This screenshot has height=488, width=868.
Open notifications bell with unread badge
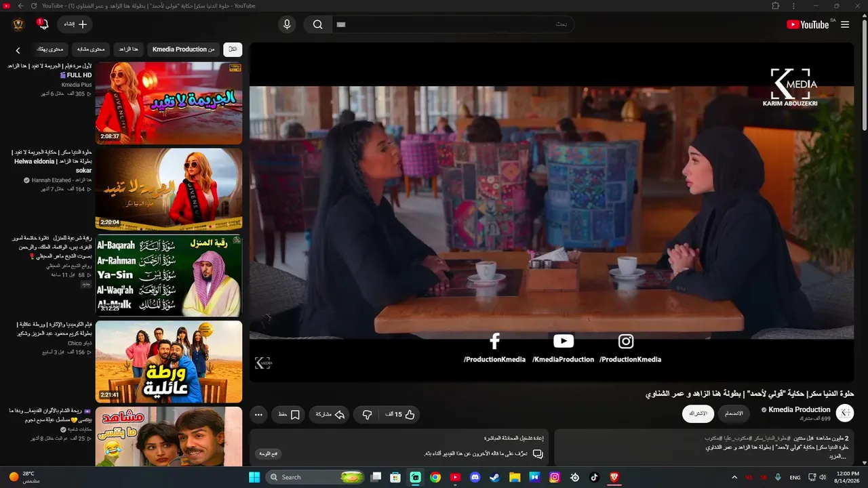tap(43, 24)
